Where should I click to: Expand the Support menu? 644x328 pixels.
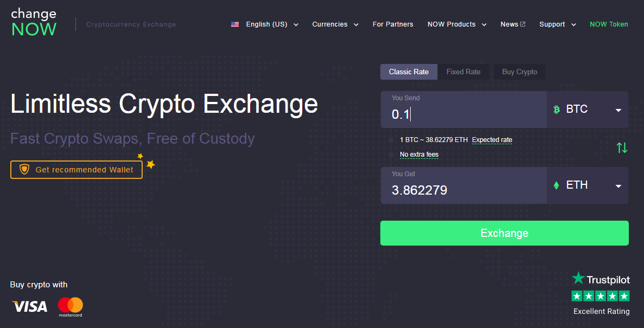pyautogui.click(x=558, y=24)
